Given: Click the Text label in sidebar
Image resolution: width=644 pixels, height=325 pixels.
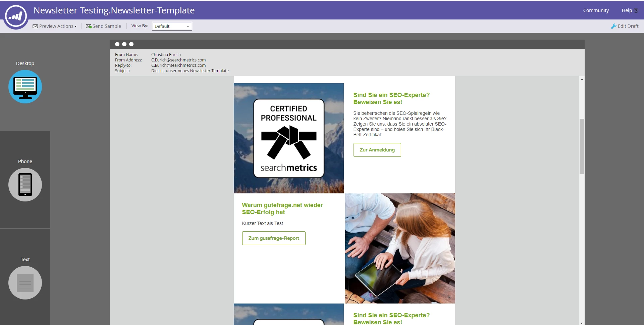Looking at the screenshot, I should tap(25, 260).
